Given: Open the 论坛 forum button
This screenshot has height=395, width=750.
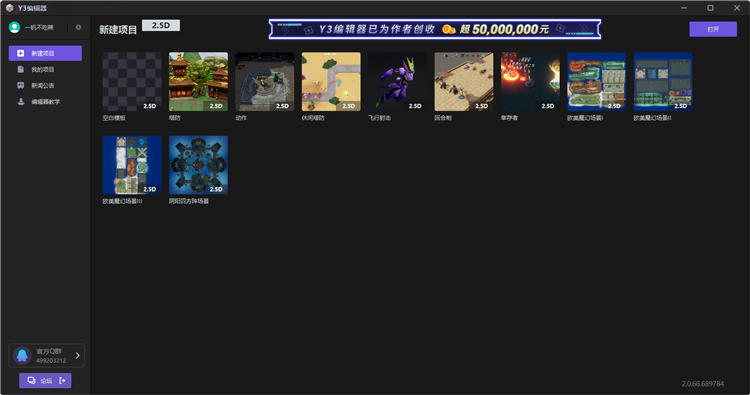Looking at the screenshot, I should (45, 381).
